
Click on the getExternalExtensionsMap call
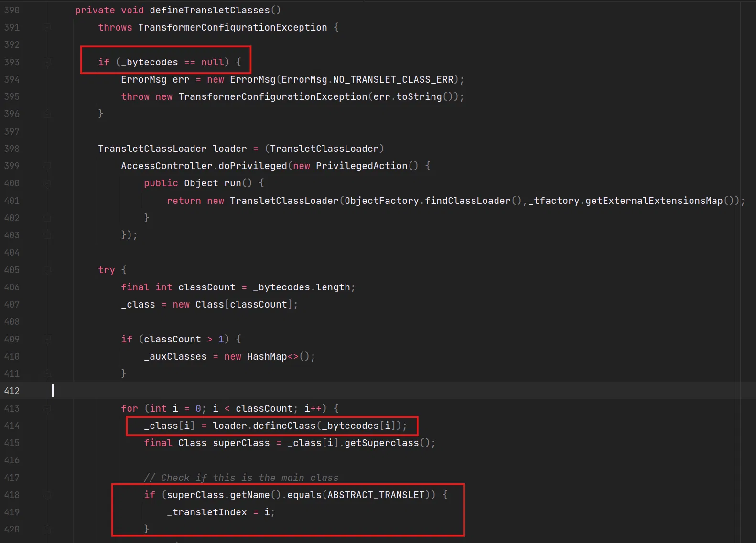point(654,201)
